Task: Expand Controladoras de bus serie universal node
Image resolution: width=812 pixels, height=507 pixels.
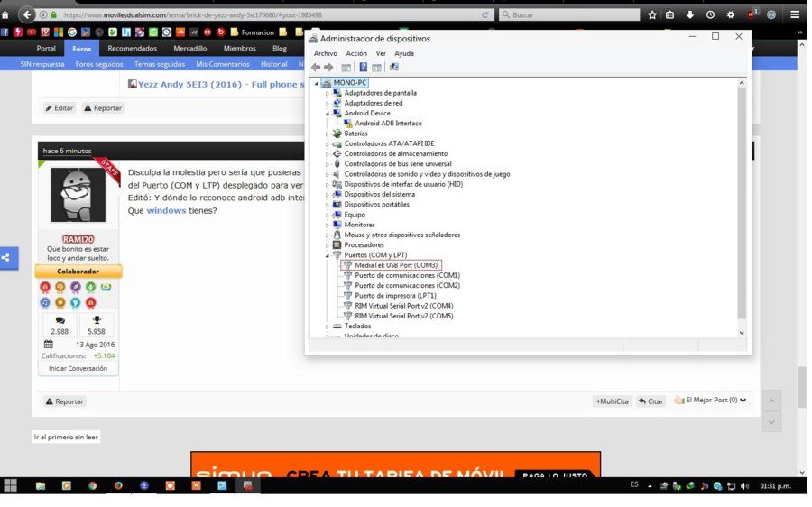Action: [327, 164]
